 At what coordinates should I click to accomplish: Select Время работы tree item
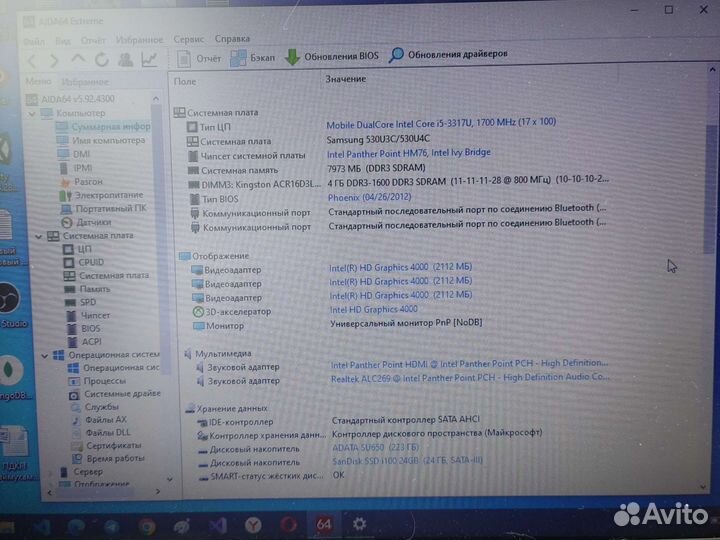tap(108, 459)
